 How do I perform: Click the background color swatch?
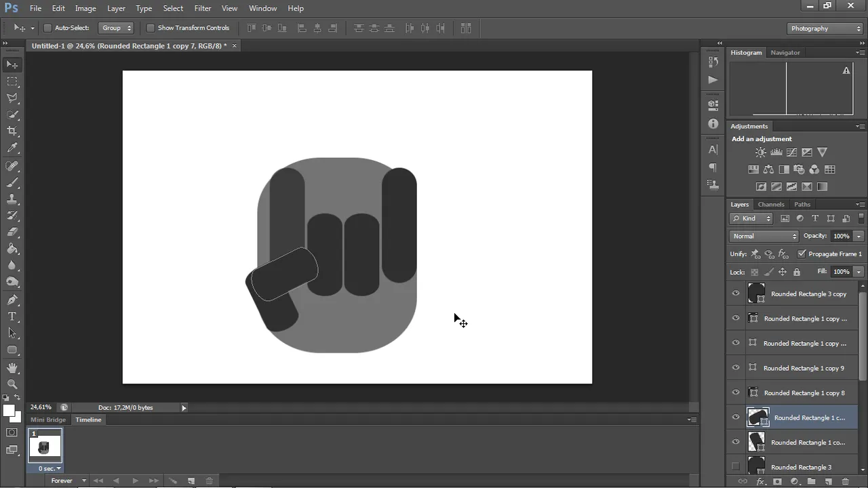16,417
